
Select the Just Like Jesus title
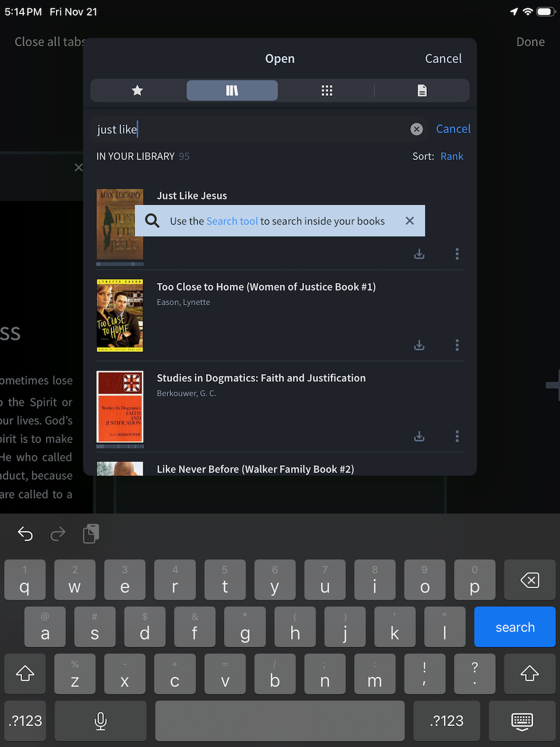coord(192,196)
